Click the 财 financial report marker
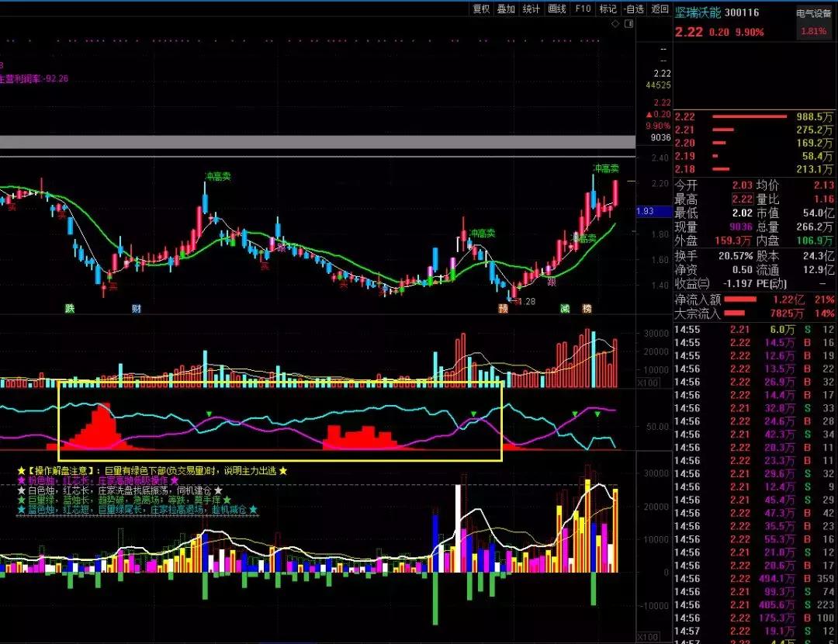 click(x=137, y=308)
